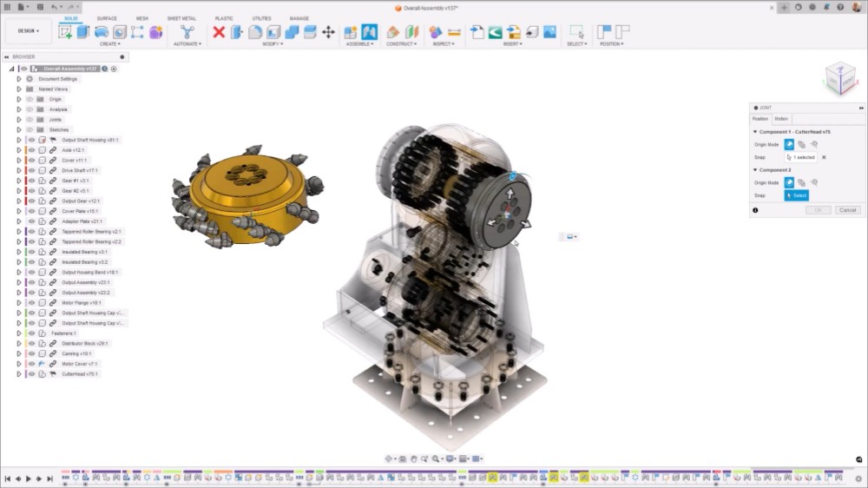Select the Measure ruler icon in Inspect

[x=453, y=32]
